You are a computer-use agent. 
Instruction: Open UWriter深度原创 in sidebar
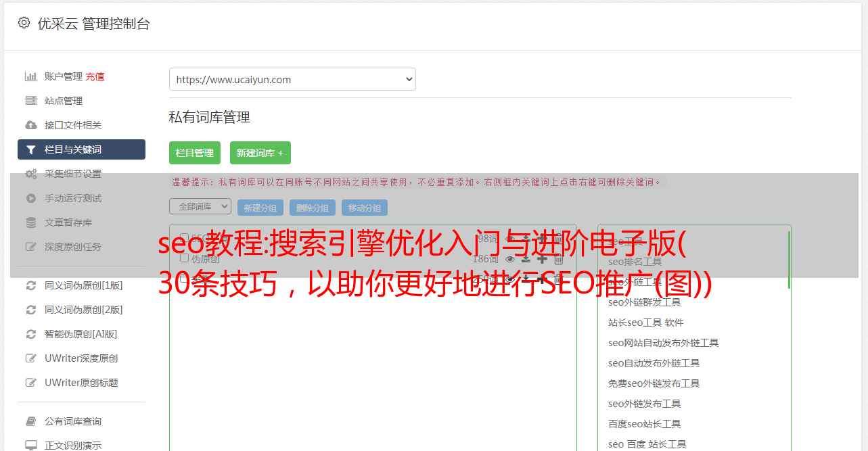click(x=81, y=358)
